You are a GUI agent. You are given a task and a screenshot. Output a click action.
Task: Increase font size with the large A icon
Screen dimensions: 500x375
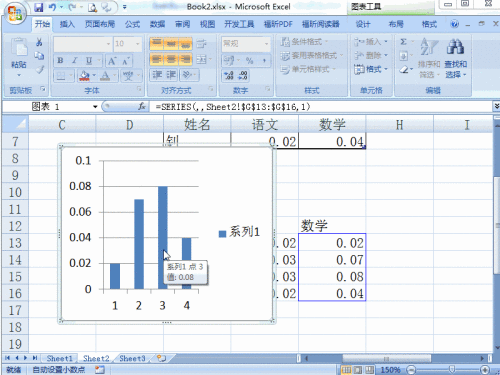tap(112, 61)
